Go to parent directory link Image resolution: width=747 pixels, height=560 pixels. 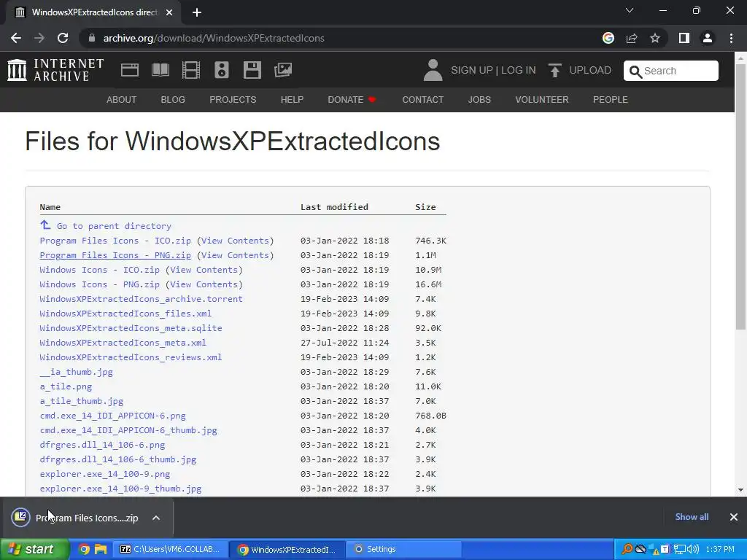pyautogui.click(x=114, y=226)
